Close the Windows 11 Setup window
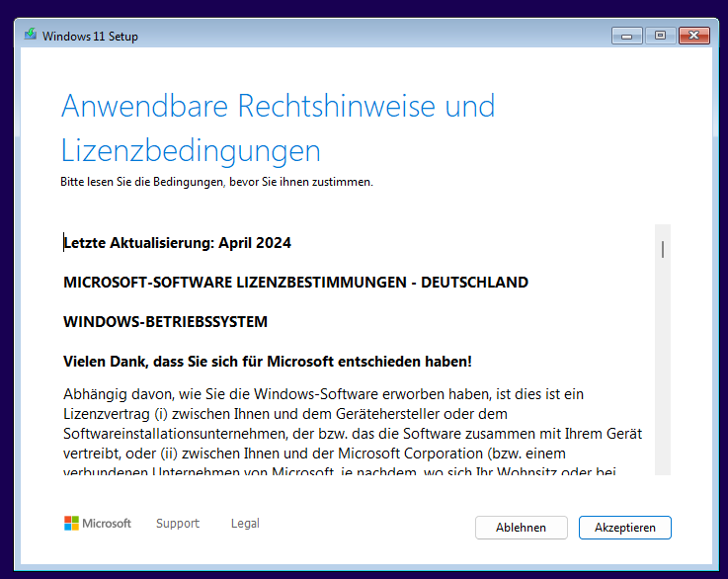728x579 pixels. [694, 36]
